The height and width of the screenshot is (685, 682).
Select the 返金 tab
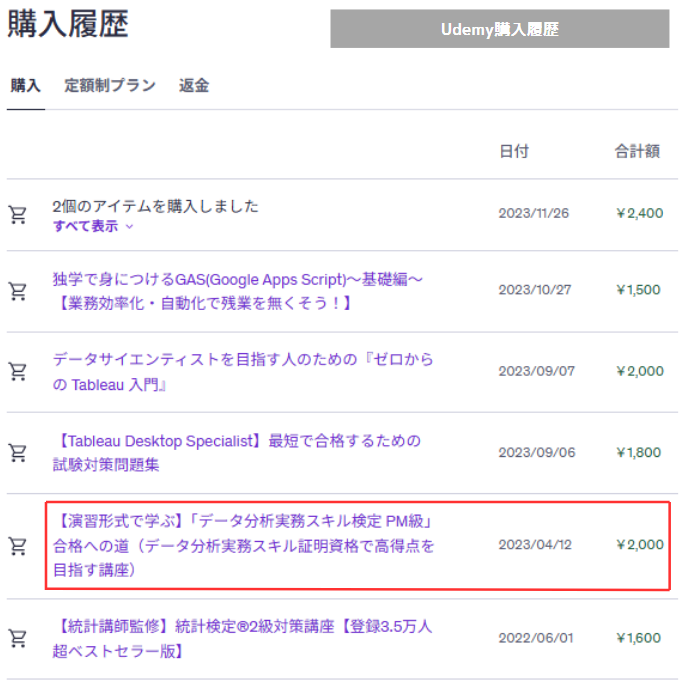[194, 86]
